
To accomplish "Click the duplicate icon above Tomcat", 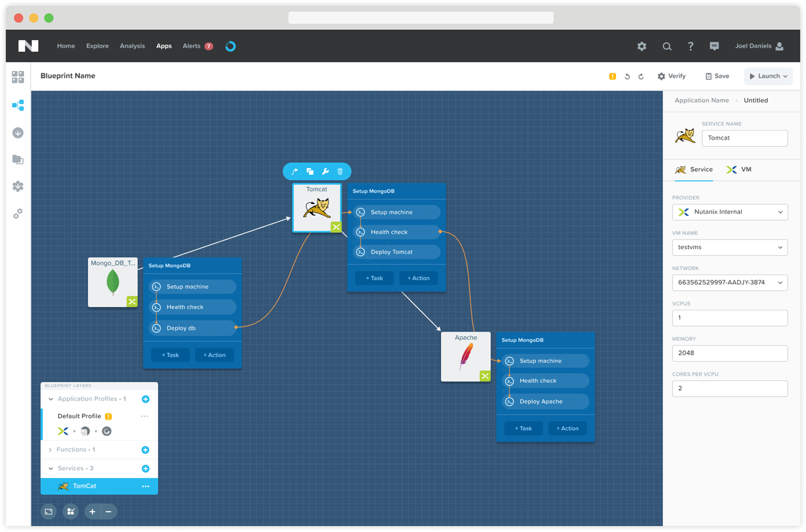I will tap(310, 171).
